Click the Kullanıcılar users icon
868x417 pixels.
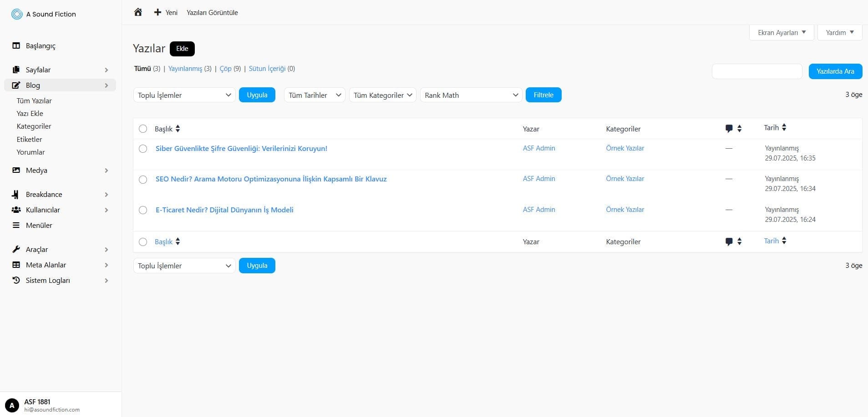pos(16,210)
